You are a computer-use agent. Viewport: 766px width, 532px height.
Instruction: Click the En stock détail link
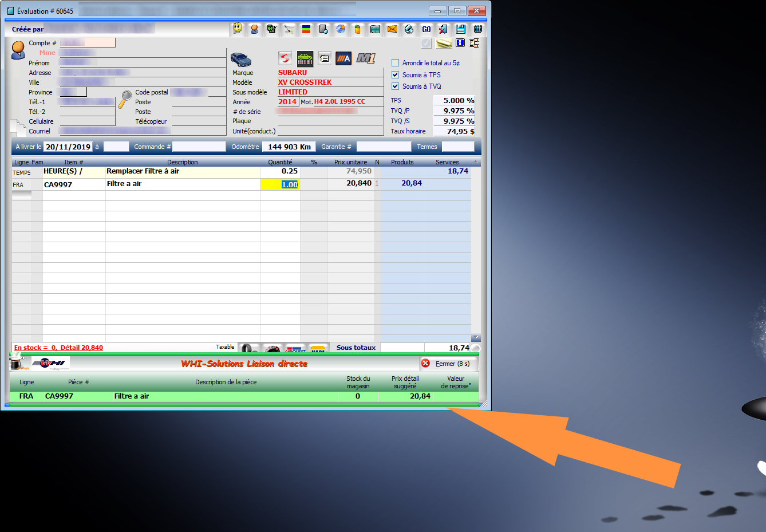coord(58,348)
